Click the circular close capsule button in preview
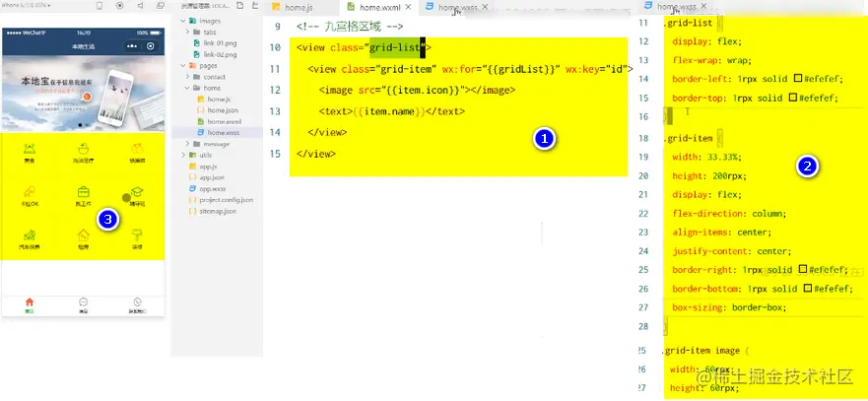Screen dimensions: 868x401 click(150, 46)
